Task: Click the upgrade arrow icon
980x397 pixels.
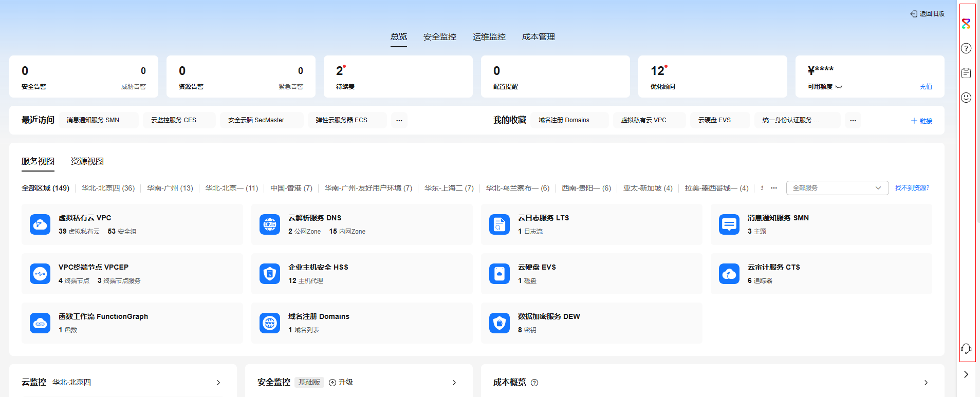Action: point(332,383)
